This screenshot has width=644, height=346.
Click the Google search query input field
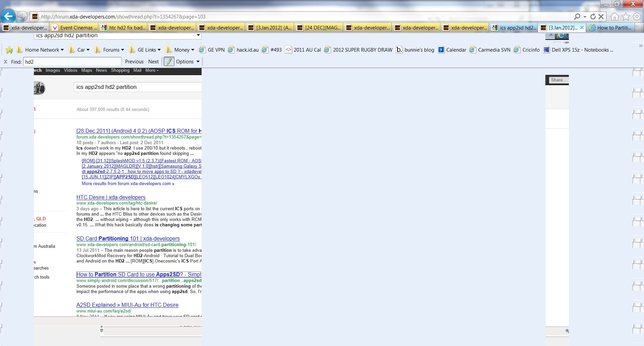click(138, 87)
